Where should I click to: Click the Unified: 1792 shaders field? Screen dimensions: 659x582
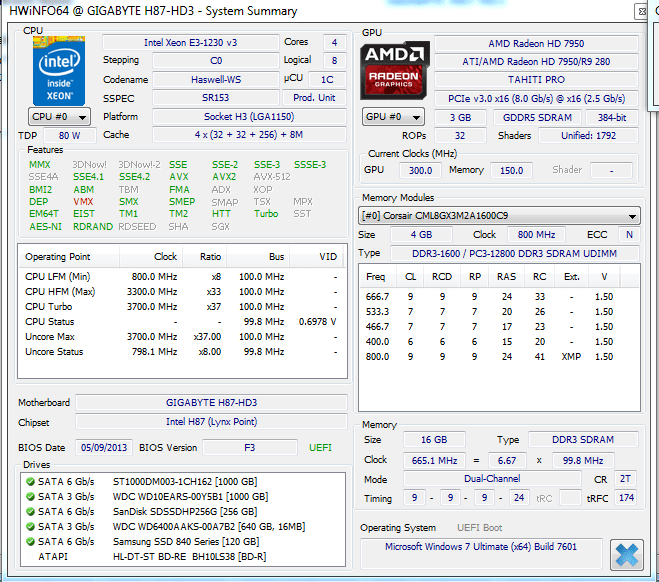click(x=588, y=136)
